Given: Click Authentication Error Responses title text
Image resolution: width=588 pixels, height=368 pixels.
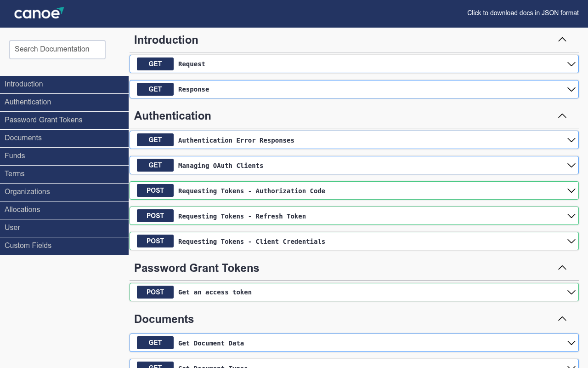Looking at the screenshot, I should 236,140.
